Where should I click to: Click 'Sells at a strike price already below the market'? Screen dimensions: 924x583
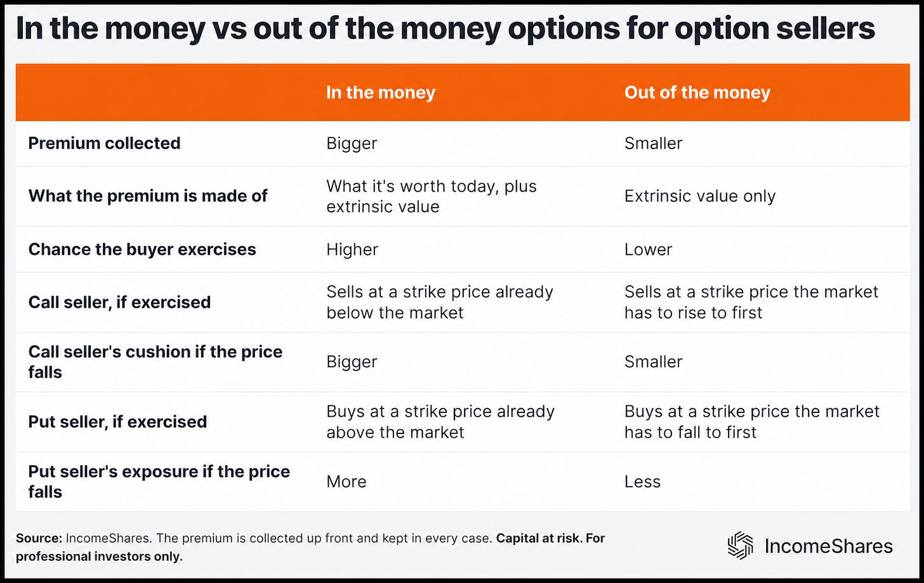(440, 302)
